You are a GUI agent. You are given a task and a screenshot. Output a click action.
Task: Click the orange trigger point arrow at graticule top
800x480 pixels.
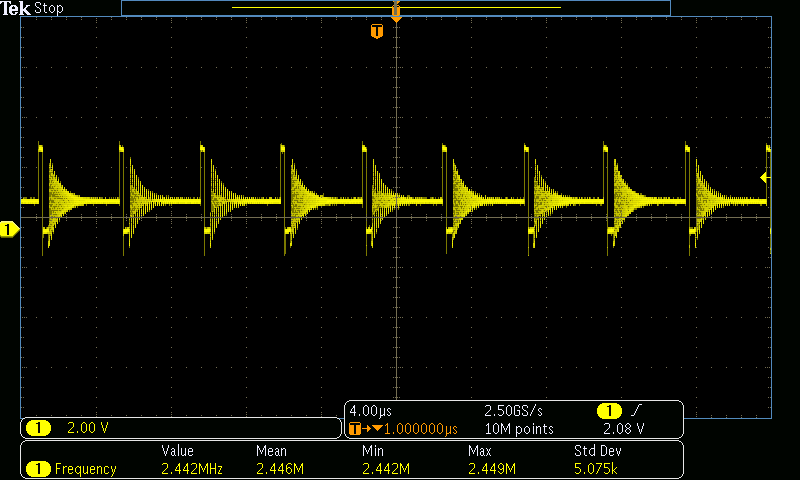[396, 18]
